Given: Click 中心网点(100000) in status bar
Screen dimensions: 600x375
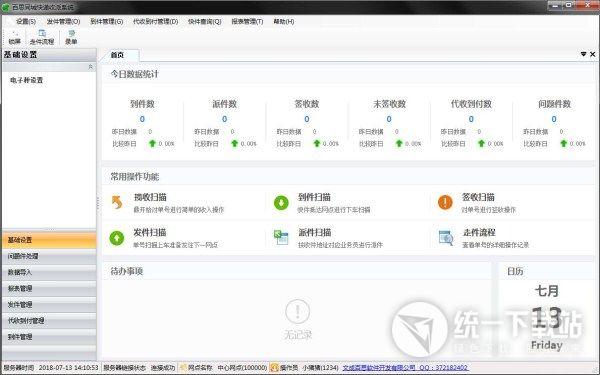Looking at the screenshot, I should click(x=242, y=368).
